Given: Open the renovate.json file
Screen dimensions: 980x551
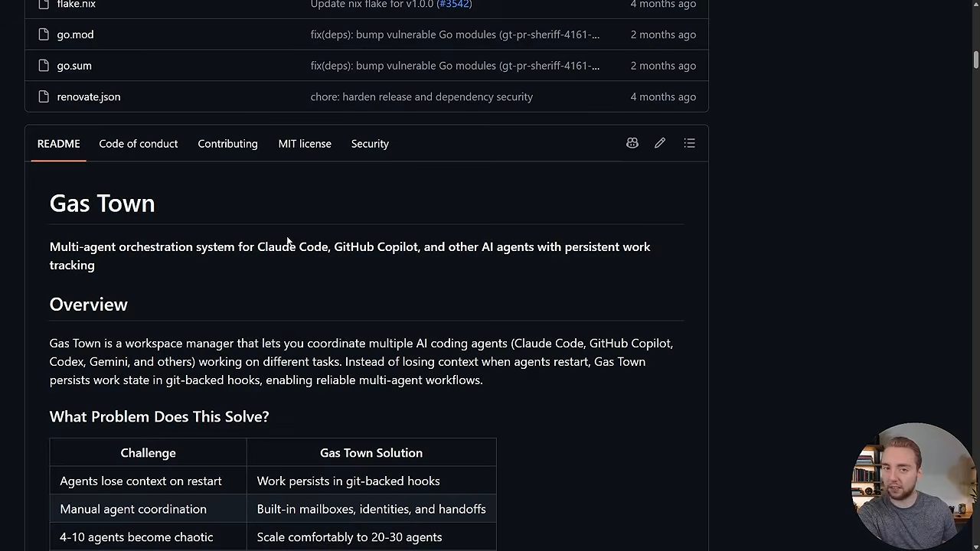Looking at the screenshot, I should [x=89, y=96].
